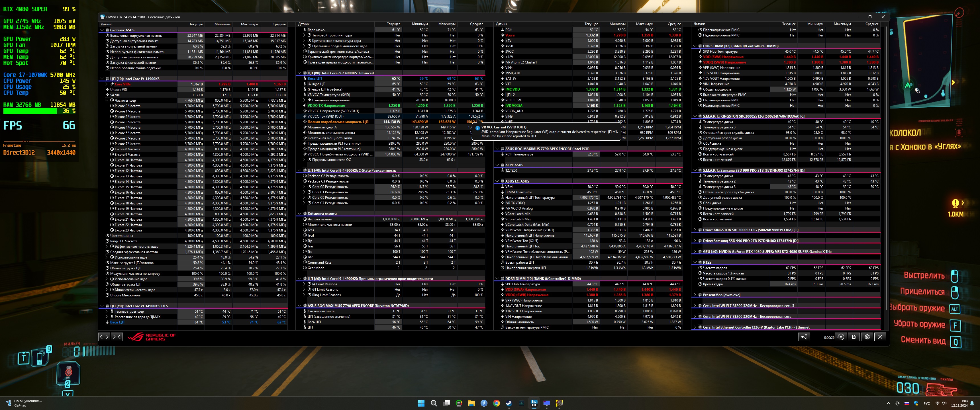
Task: Select the VR VCC Ток (SVID IOUT) row
Action: click(325, 116)
